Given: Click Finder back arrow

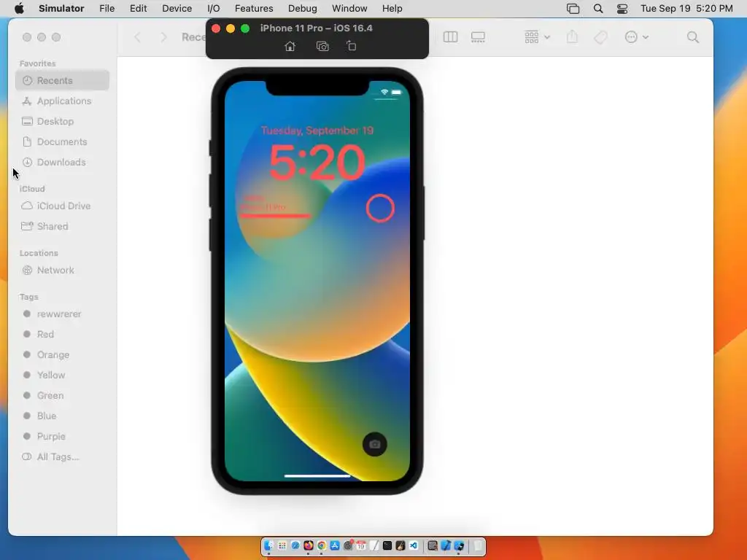Looking at the screenshot, I should pos(137,37).
